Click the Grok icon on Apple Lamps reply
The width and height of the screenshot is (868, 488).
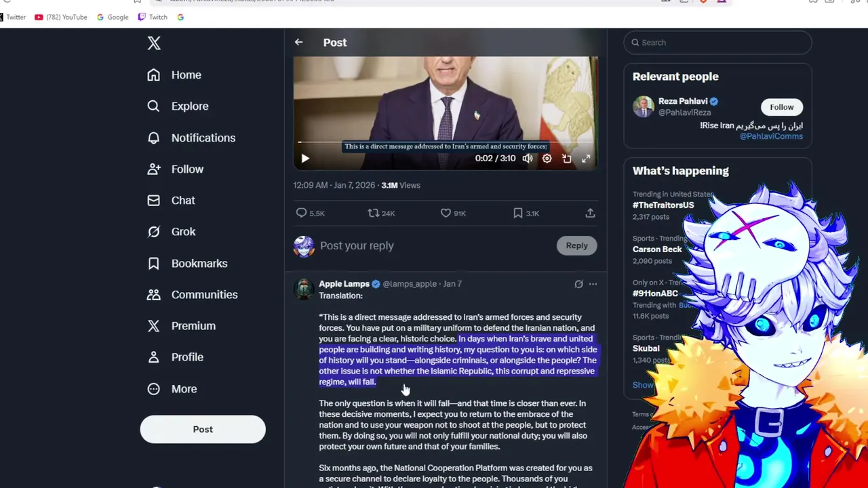[x=578, y=284]
